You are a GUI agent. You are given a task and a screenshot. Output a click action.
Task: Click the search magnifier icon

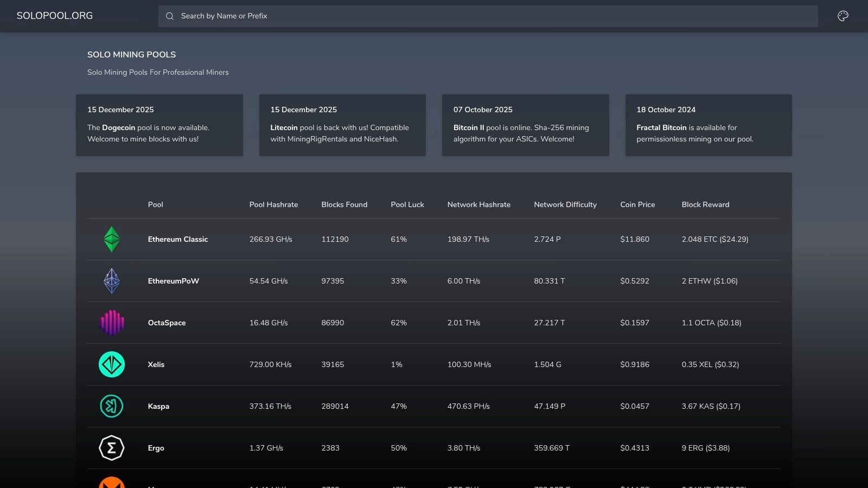pyautogui.click(x=169, y=16)
